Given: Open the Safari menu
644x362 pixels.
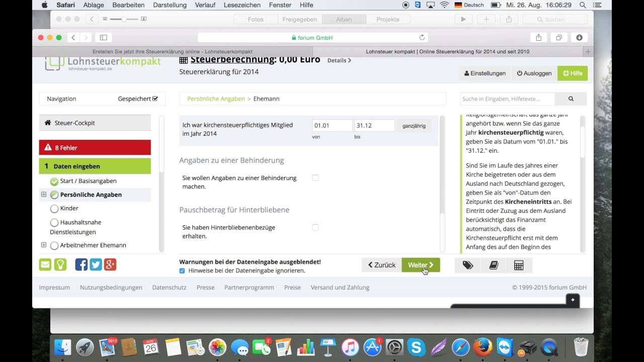Looking at the screenshot, I should (x=65, y=5).
